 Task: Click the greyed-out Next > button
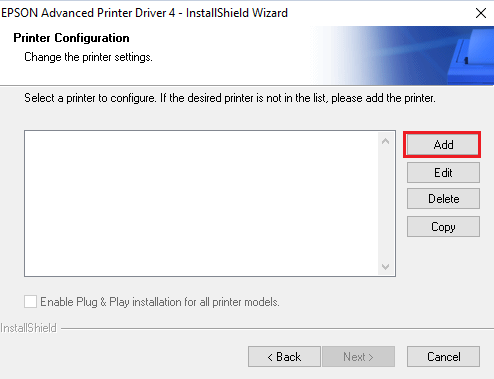pos(358,357)
